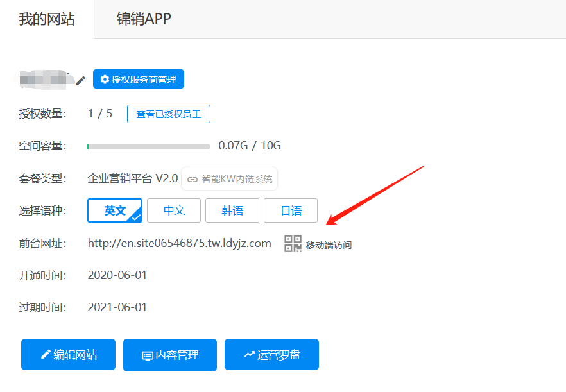The width and height of the screenshot is (566, 392).
Task: Click 查看已授权员工 button
Action: point(169,114)
